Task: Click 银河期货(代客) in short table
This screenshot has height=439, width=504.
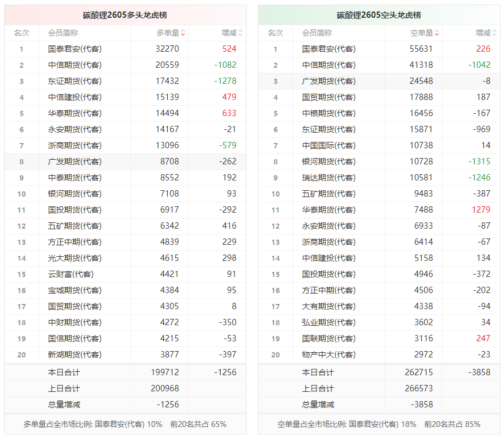Action: pos(329,161)
